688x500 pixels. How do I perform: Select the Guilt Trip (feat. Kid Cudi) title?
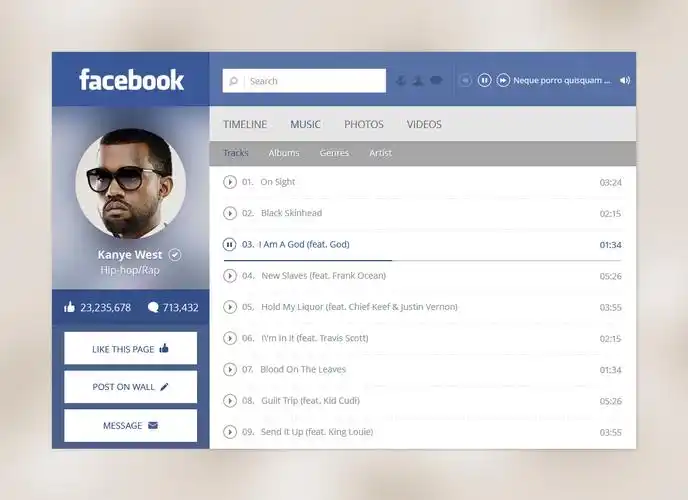tap(311, 401)
